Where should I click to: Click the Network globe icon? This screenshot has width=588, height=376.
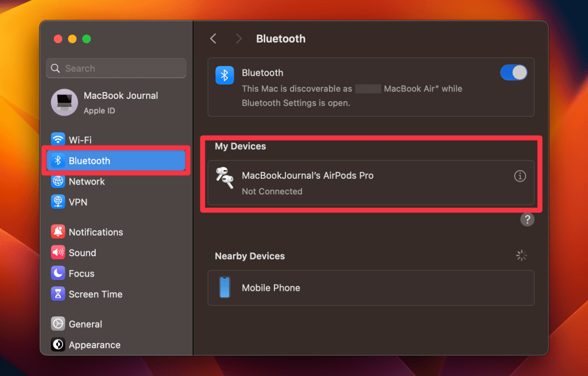(58, 182)
